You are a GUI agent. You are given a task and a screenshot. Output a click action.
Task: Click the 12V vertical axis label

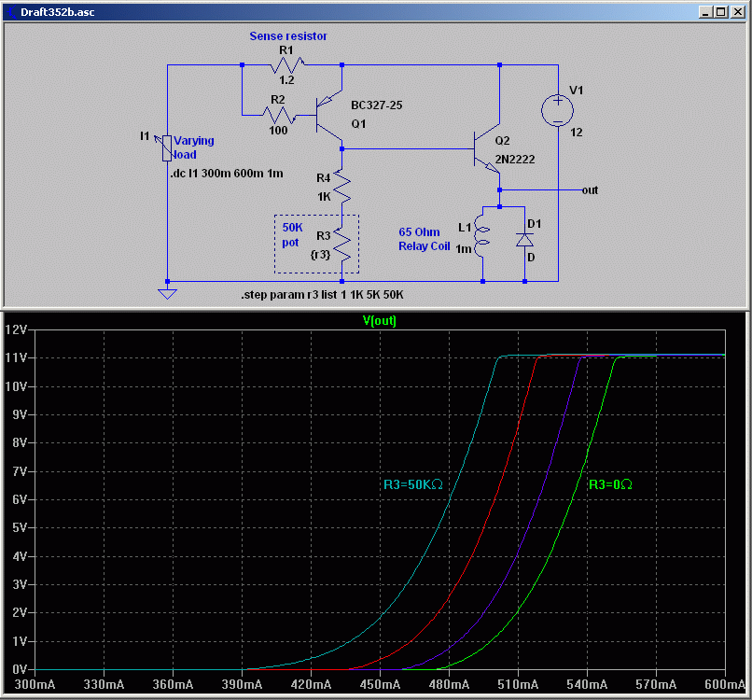click(x=16, y=329)
